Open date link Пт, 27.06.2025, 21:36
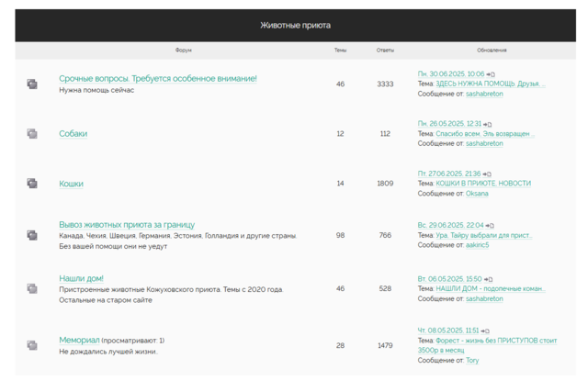The width and height of the screenshot is (588, 381). pos(449,174)
